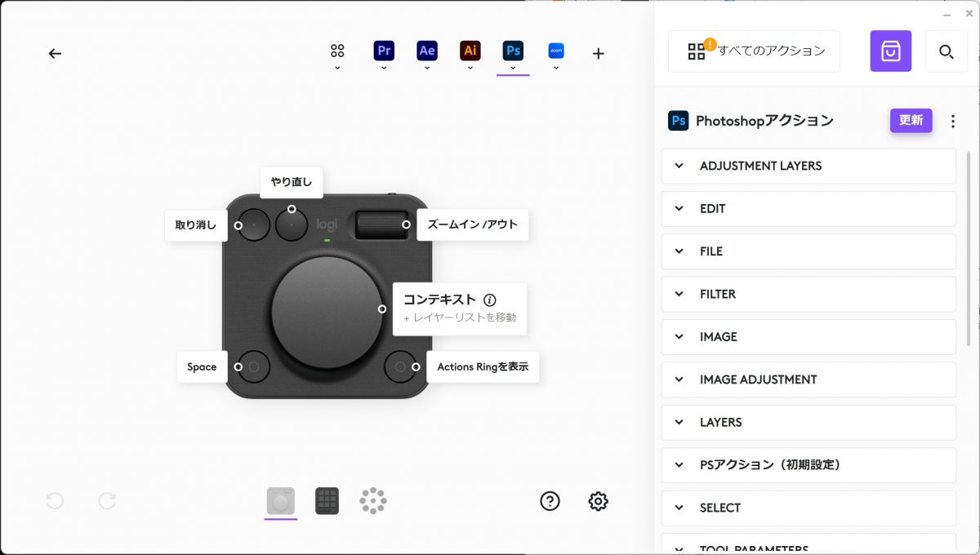Go back with the left arrow
This screenshot has height=555, width=980.
pos(55,53)
